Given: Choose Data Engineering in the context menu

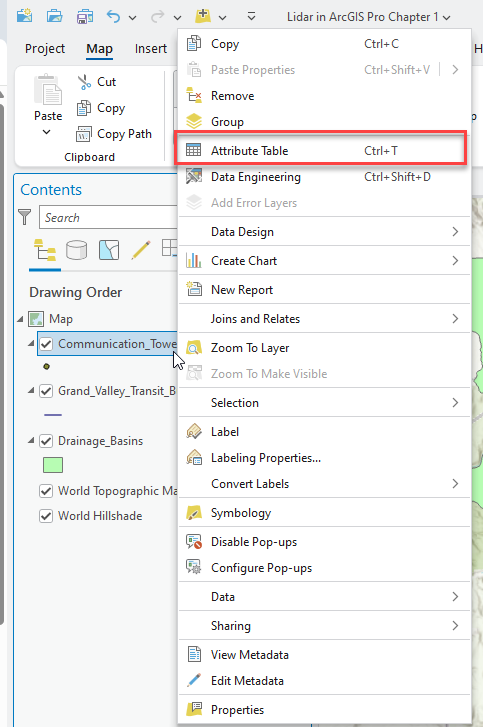Looking at the screenshot, I should click(324, 177).
